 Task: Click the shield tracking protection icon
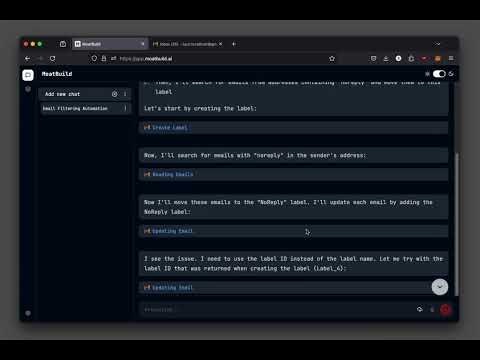(x=94, y=59)
